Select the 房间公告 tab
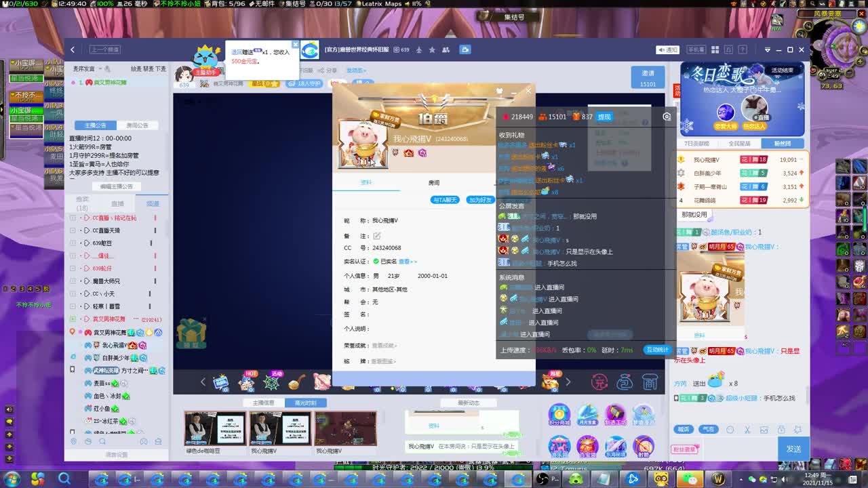868x488 pixels. click(x=137, y=125)
